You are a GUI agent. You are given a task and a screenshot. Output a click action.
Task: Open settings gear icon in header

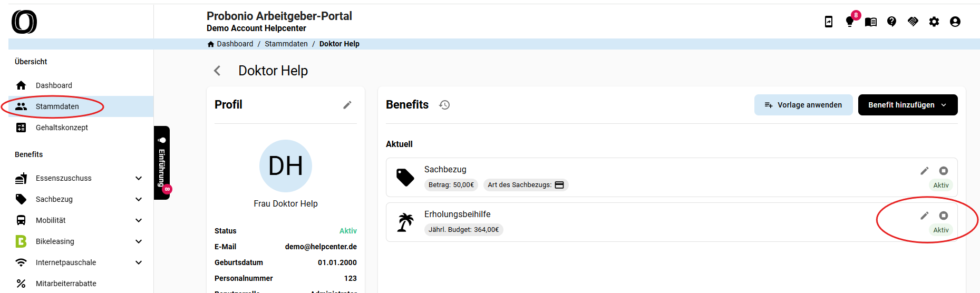(x=934, y=22)
